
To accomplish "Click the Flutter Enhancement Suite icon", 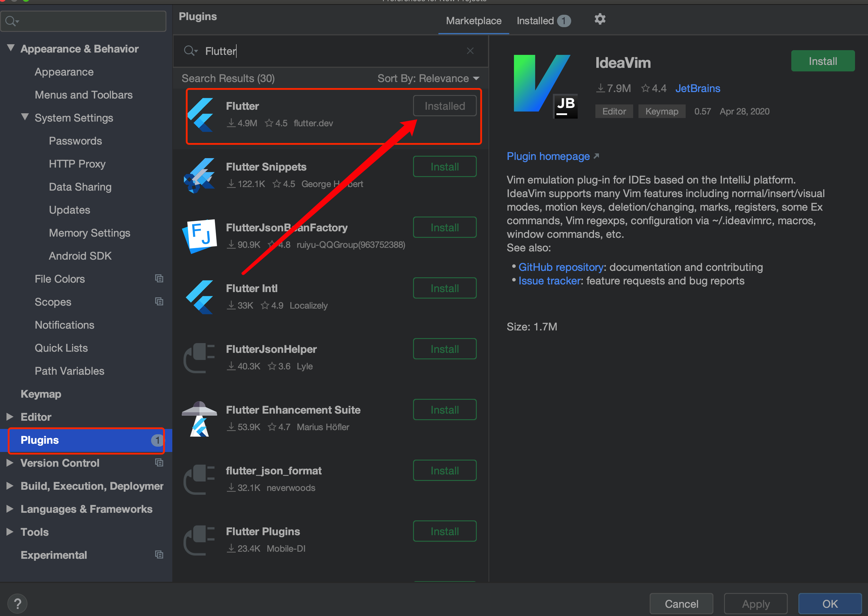I will coord(199,419).
